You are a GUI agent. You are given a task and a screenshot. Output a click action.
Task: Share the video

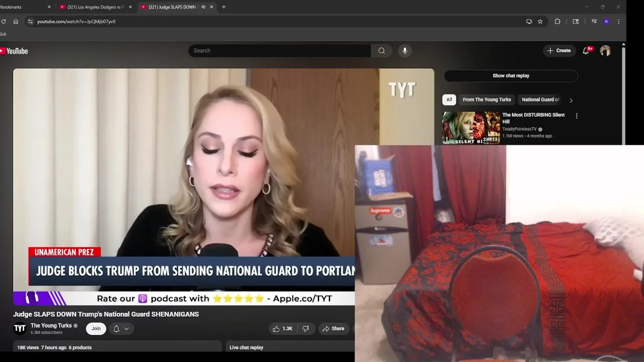click(333, 329)
